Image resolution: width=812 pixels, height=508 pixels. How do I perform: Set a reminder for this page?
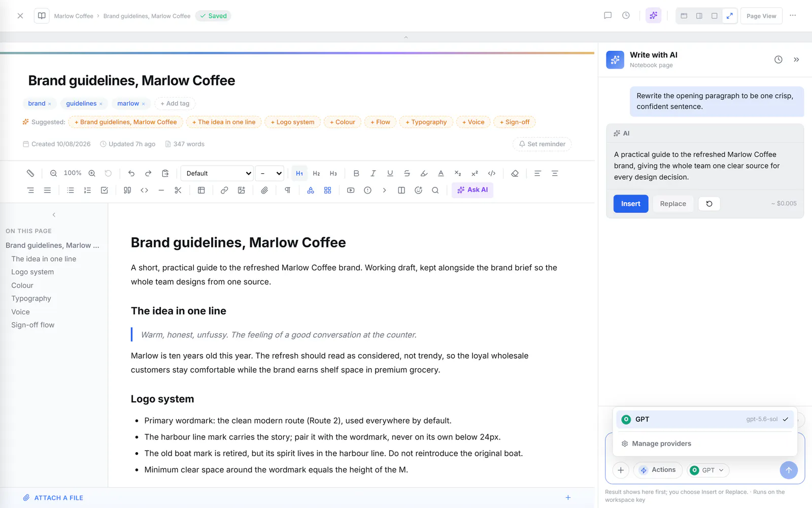click(542, 144)
